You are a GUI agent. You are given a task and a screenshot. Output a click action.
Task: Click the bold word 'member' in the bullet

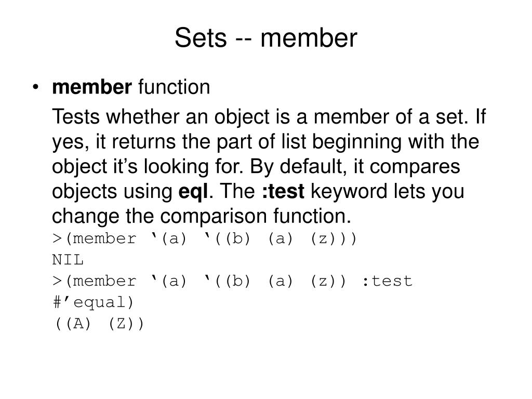click(x=91, y=87)
